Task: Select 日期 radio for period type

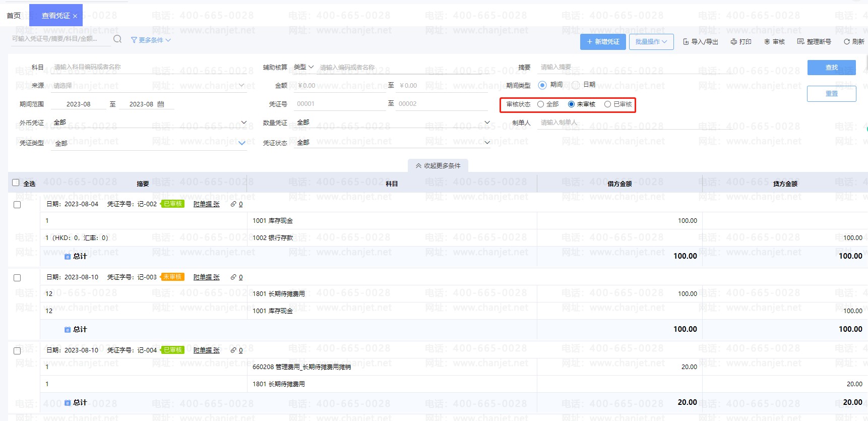Action: [x=576, y=85]
